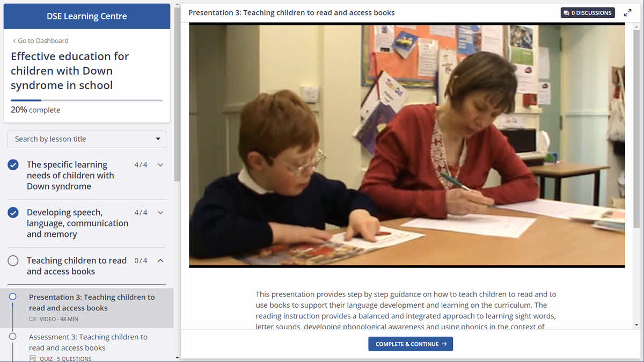Collapse Teaching children to read chapter chevron
Viewport: 644px width, 362px height.
pyautogui.click(x=160, y=260)
